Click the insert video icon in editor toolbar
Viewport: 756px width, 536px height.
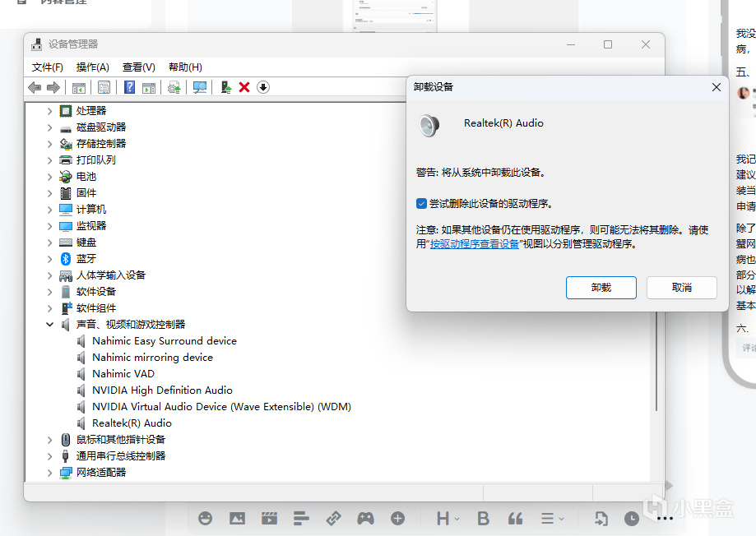point(269,519)
